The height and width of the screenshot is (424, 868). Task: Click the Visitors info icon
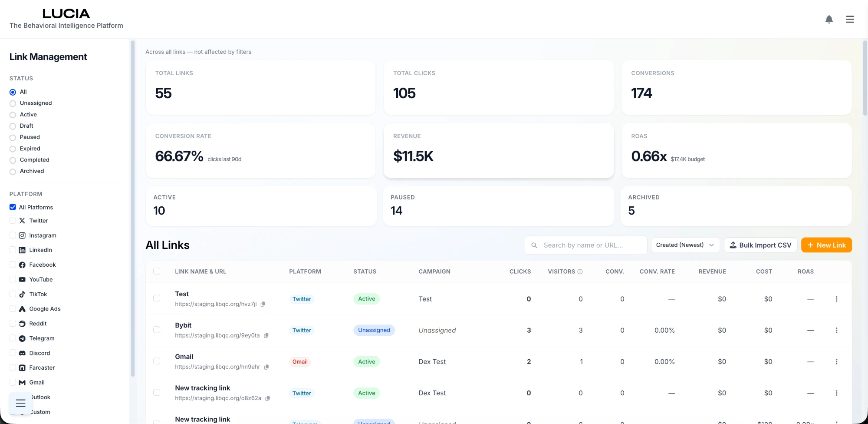point(580,272)
